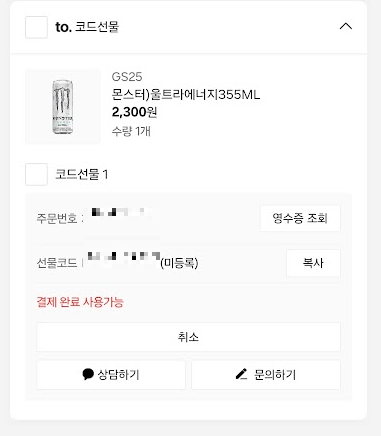
Task: Open product title 몬스터)울트라에너지355ML
Action: pos(186,95)
